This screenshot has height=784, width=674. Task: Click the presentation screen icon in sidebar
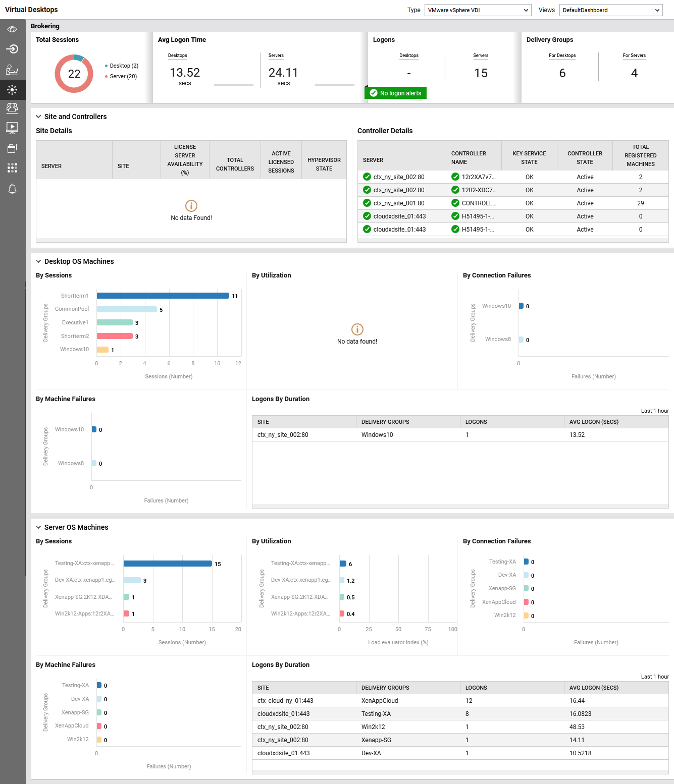[12, 128]
